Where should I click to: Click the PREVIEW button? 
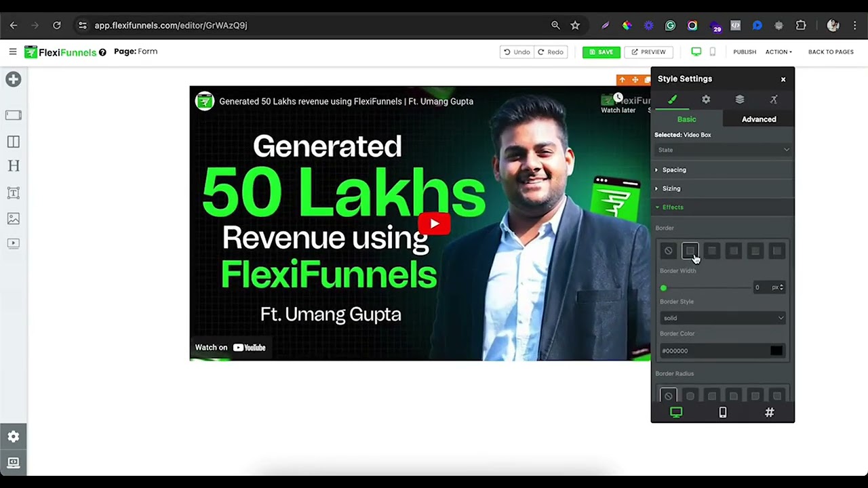coord(649,52)
